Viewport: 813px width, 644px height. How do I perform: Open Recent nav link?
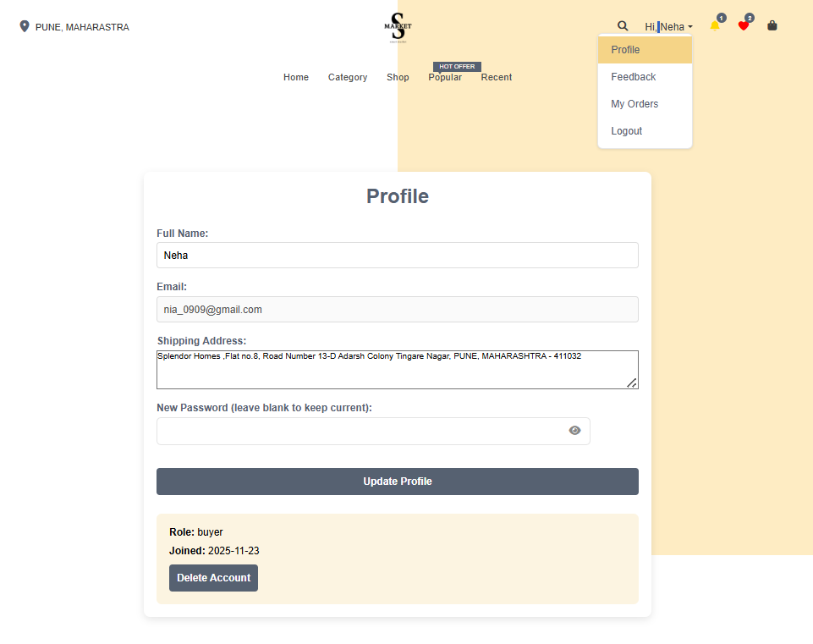497,77
